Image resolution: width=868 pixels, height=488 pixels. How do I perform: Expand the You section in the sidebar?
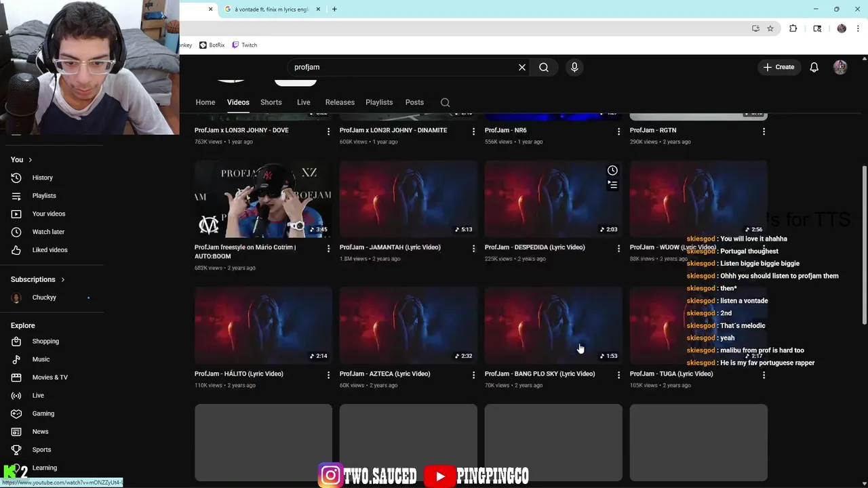pyautogui.click(x=22, y=159)
